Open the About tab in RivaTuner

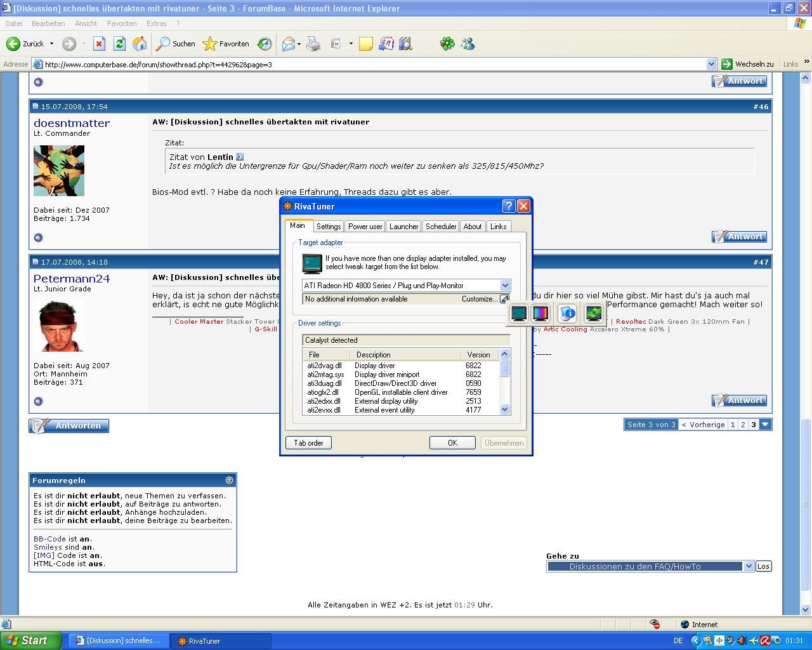pyautogui.click(x=473, y=227)
